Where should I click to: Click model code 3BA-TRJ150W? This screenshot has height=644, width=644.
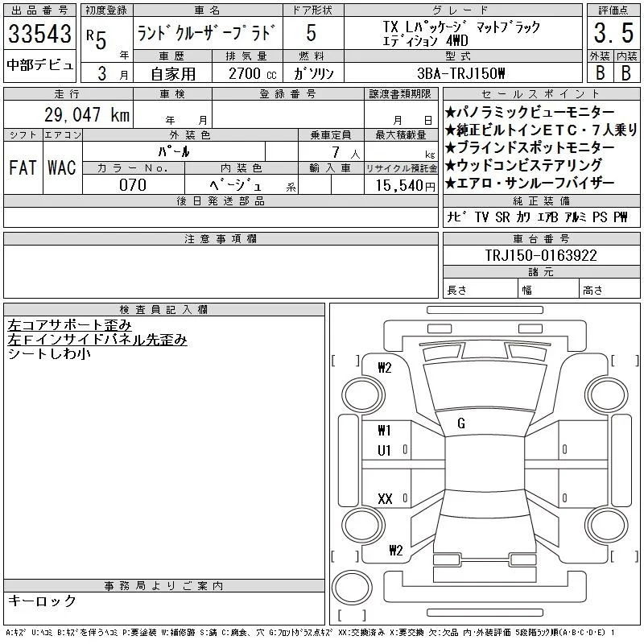pos(460,73)
